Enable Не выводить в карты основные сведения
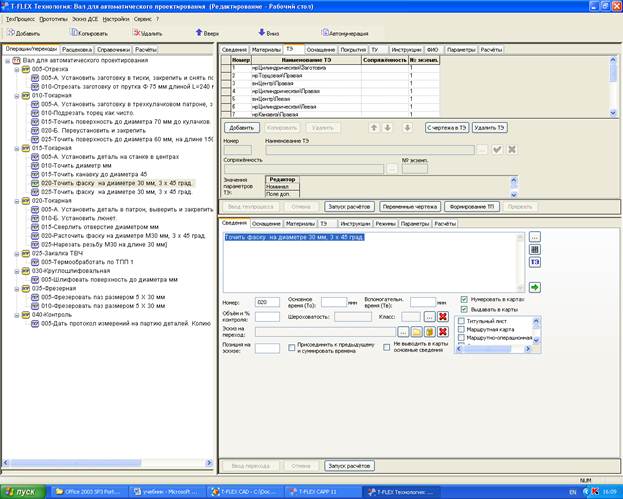The image size is (623, 499). tap(387, 347)
